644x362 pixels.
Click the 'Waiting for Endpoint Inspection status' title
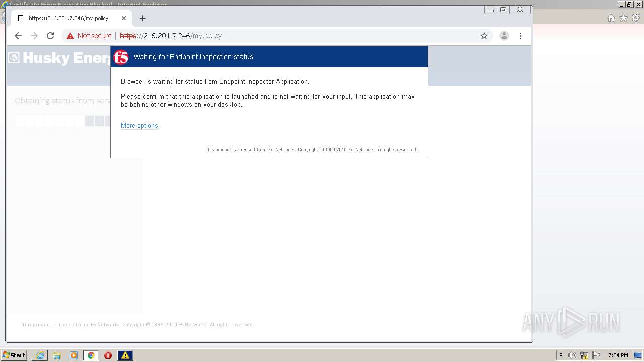tap(193, 57)
